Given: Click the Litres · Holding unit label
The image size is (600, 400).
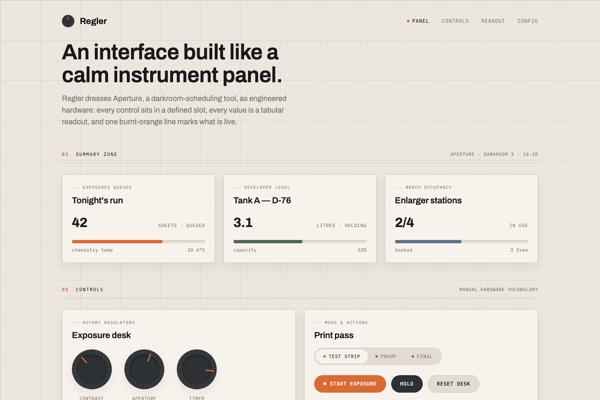Looking at the screenshot, I should point(341,225).
